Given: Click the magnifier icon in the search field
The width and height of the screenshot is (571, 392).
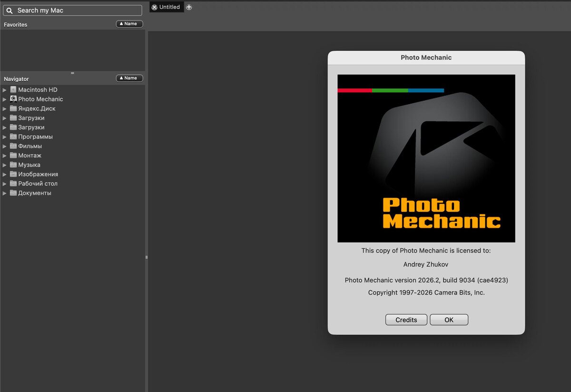Looking at the screenshot, I should click(x=10, y=10).
